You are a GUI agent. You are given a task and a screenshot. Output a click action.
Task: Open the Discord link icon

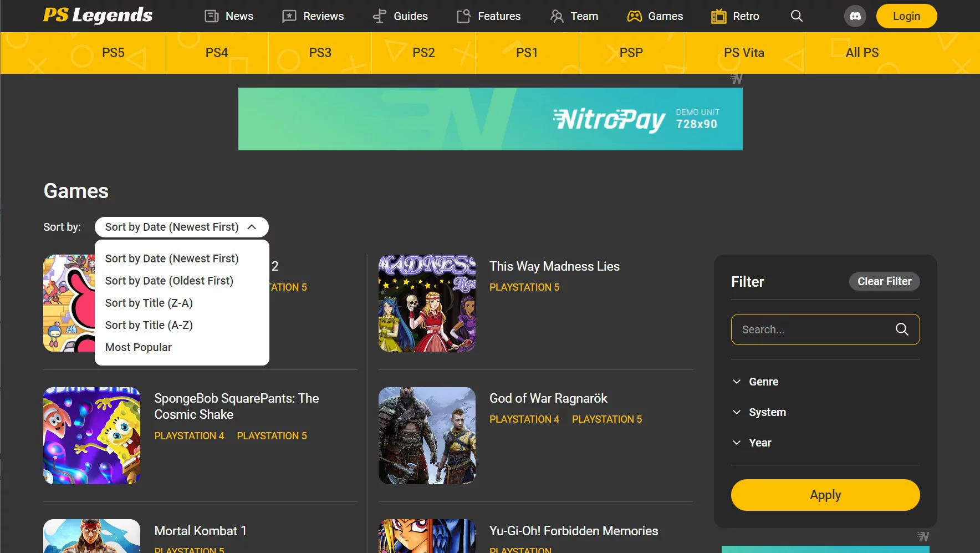coord(855,16)
